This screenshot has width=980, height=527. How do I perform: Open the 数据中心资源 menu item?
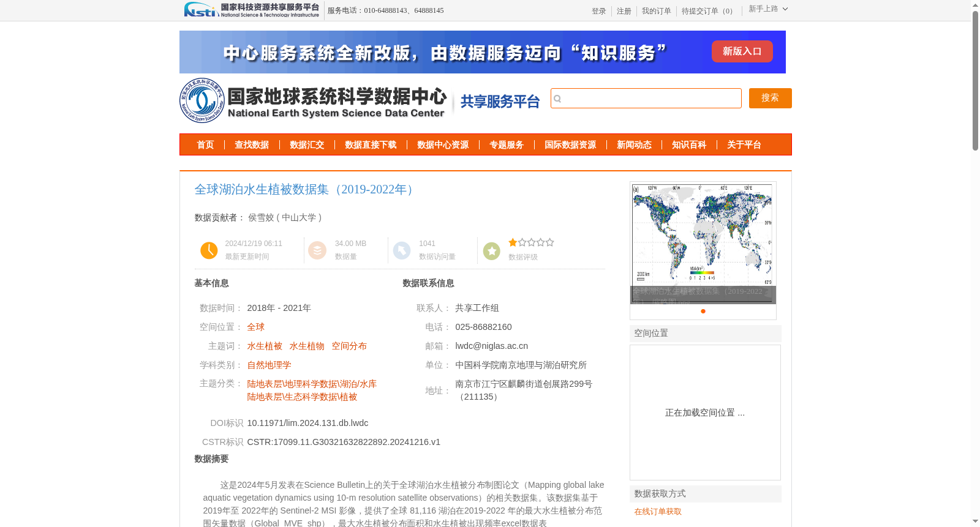(443, 145)
